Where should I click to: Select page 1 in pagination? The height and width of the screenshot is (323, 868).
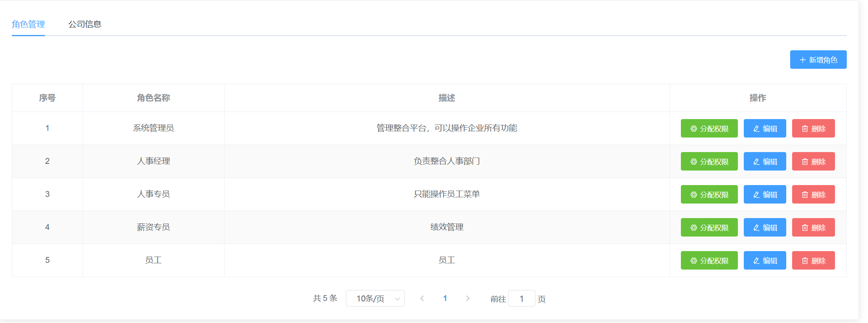click(x=445, y=299)
